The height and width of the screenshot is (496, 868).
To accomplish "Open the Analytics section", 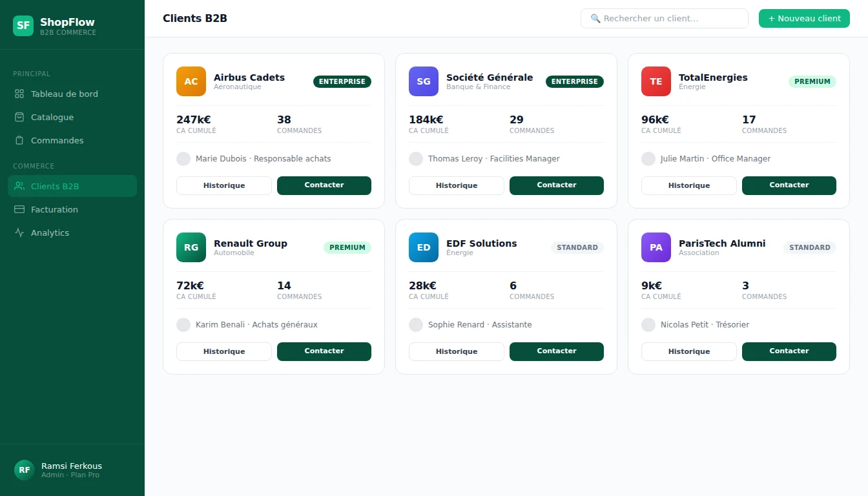I will coord(72,232).
